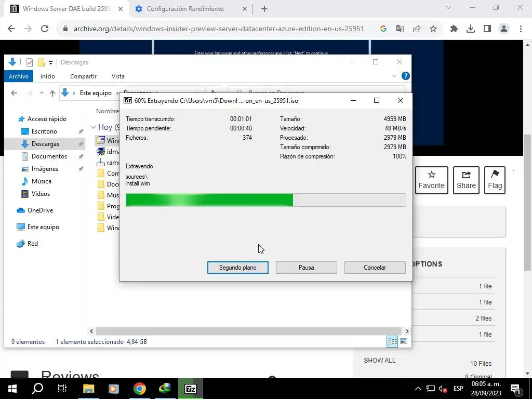Image resolution: width=532 pixels, height=399 pixels.
Task: Click Favorite button on archive.org
Action: [x=432, y=180]
